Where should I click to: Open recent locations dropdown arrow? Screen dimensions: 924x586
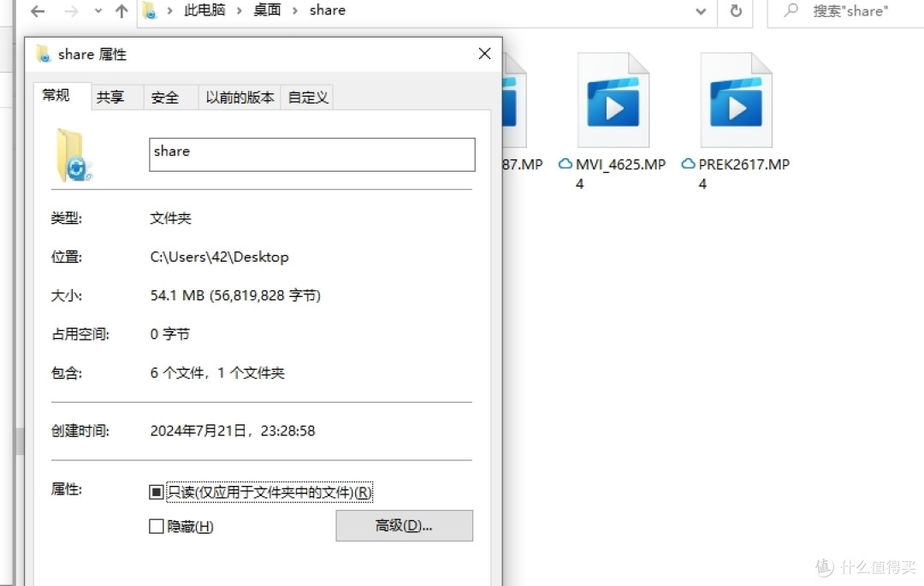tap(98, 10)
